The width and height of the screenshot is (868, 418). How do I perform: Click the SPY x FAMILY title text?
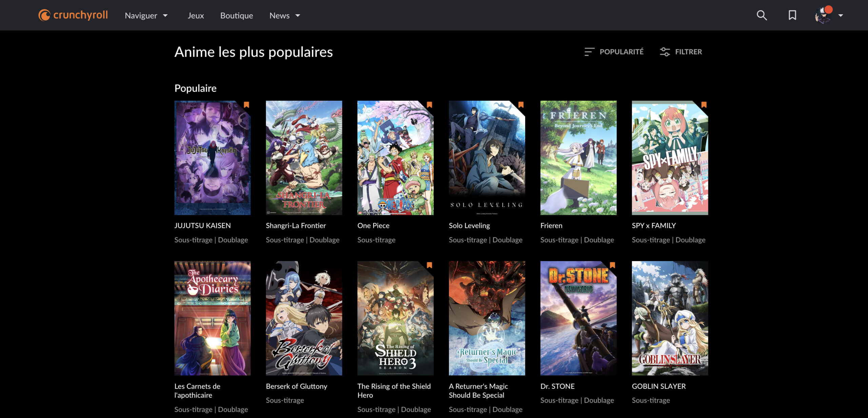click(x=654, y=225)
